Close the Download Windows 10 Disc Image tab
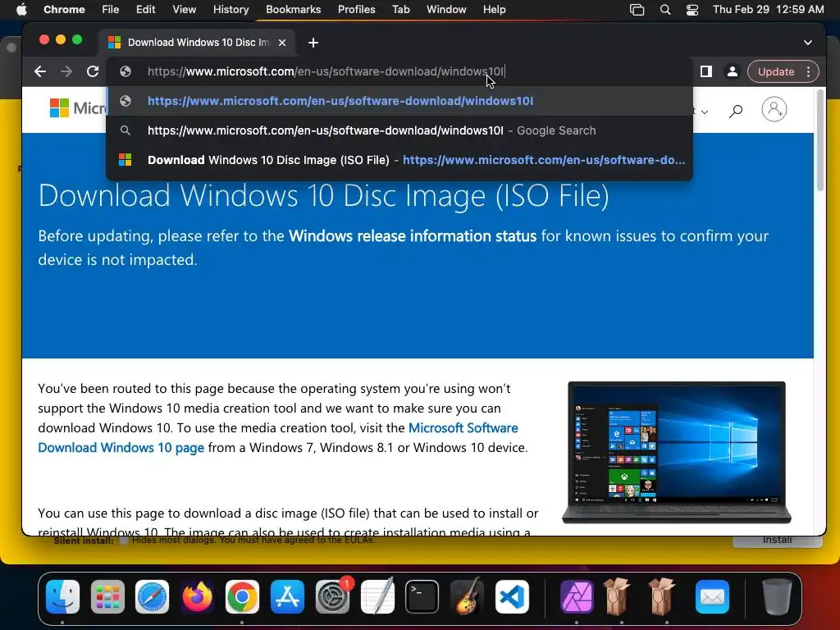 [282, 43]
